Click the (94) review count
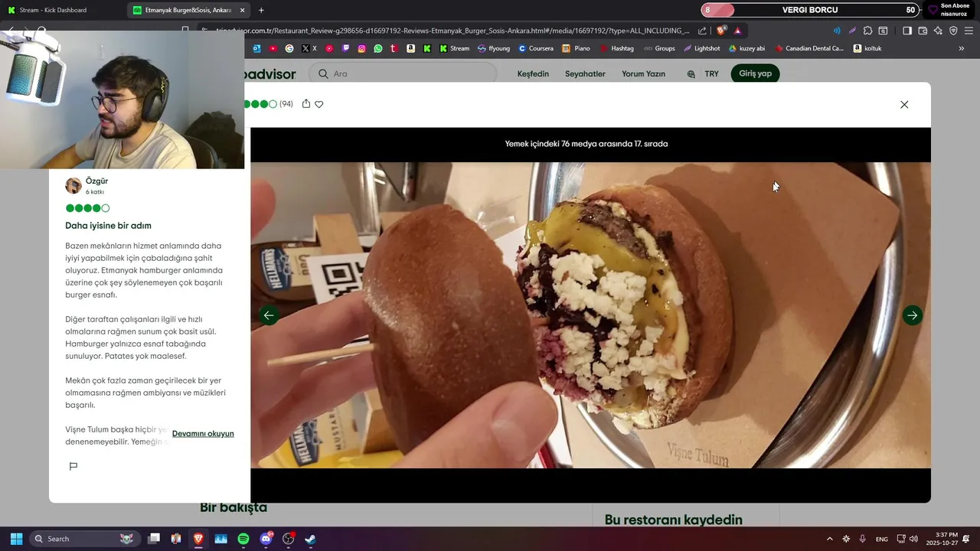The image size is (980, 551). pos(286,104)
